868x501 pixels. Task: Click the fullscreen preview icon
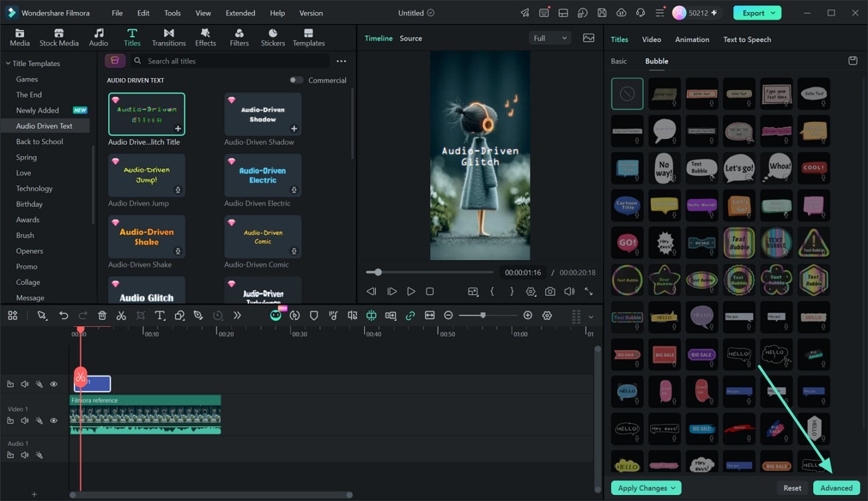pos(588,292)
